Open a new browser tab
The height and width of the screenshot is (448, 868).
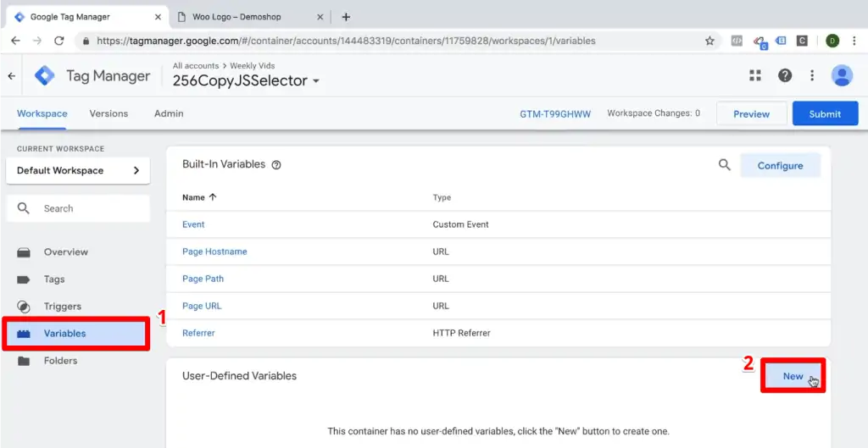tap(346, 17)
